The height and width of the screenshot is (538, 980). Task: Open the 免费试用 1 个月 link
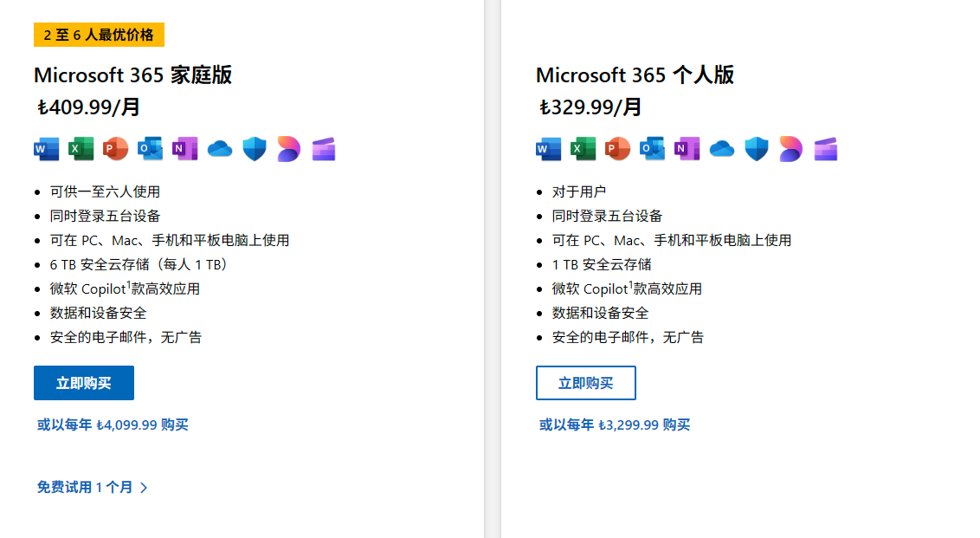[85, 488]
